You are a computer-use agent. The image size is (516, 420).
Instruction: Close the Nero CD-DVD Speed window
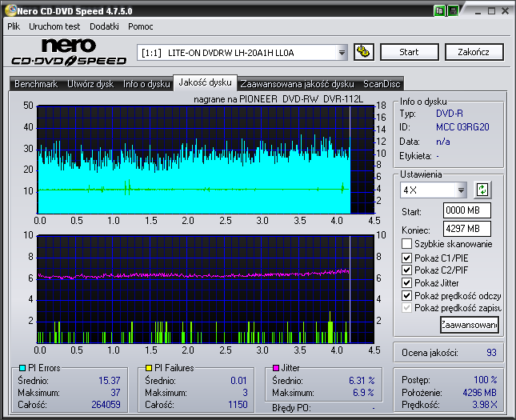coord(505,11)
